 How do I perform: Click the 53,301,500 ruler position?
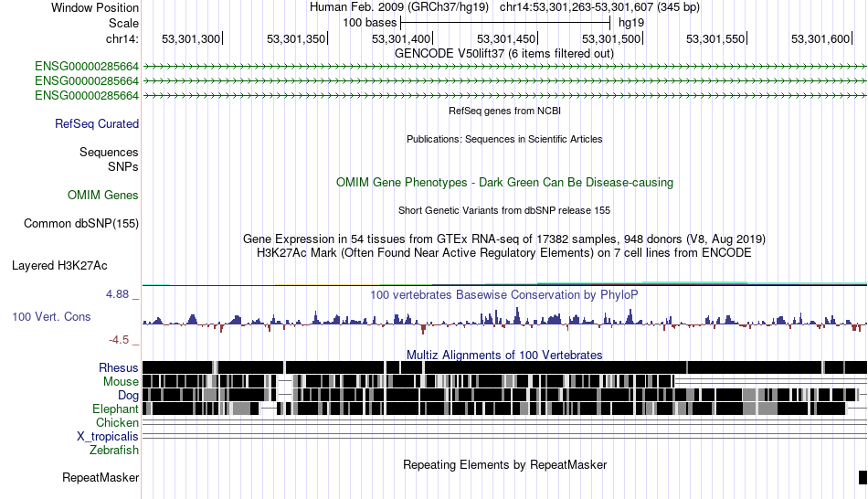pos(611,38)
